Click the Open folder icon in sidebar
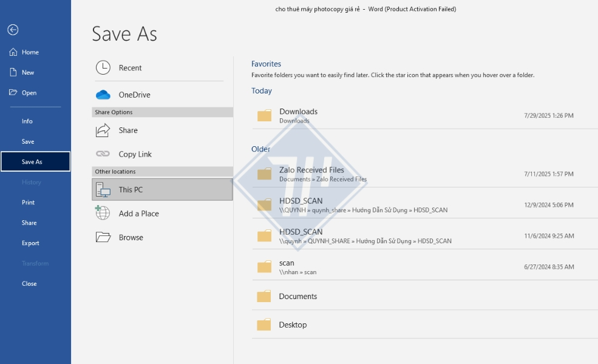 click(x=13, y=93)
